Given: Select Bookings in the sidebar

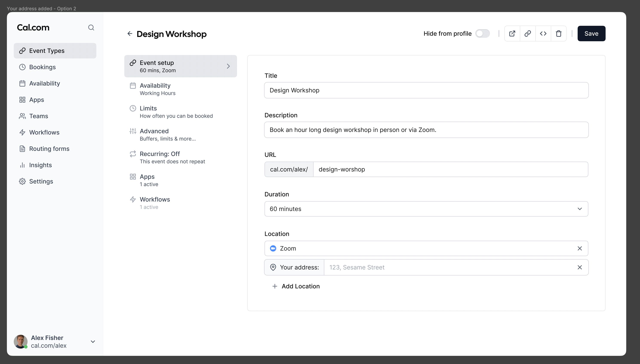Looking at the screenshot, I should pyautogui.click(x=42, y=67).
